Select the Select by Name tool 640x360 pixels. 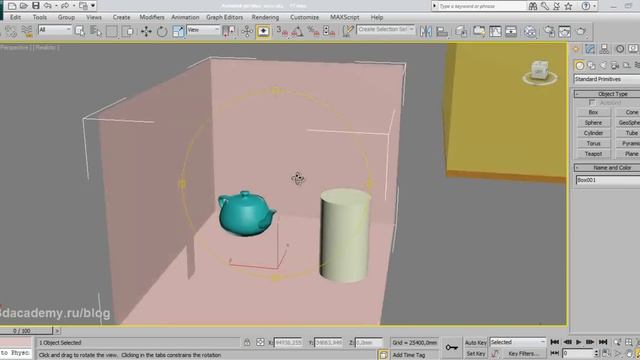(96, 31)
